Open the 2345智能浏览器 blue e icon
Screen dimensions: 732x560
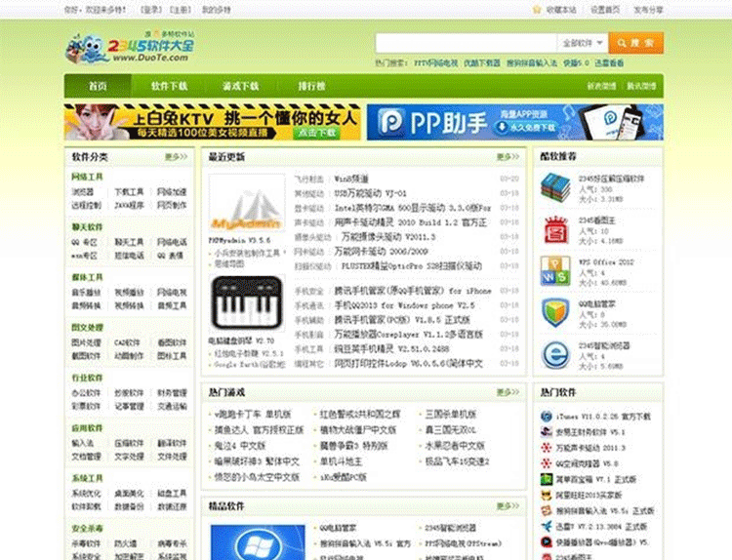click(x=555, y=355)
